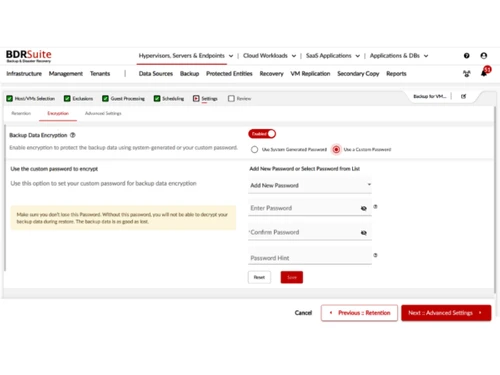The image size is (500, 375).
Task: Open the help question mark icon in header
Action: click(467, 56)
